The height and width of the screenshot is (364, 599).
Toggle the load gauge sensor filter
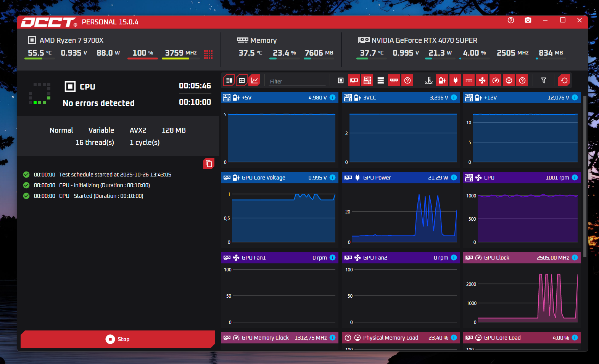coord(509,80)
